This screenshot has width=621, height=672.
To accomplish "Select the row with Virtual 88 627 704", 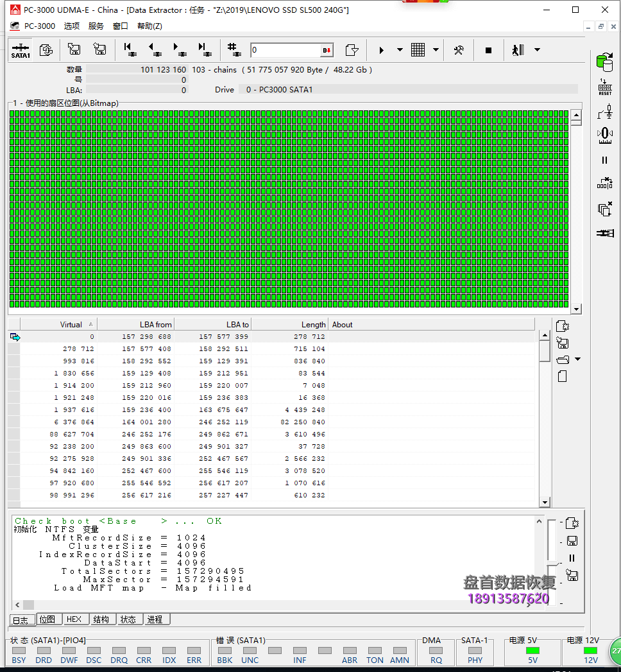I will pos(271,434).
